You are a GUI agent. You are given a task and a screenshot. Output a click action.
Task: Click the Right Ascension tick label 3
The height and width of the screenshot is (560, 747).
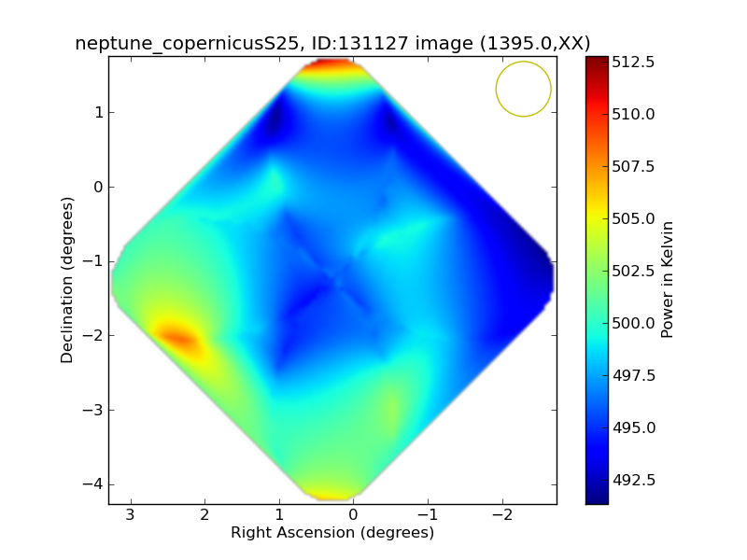click(x=130, y=515)
